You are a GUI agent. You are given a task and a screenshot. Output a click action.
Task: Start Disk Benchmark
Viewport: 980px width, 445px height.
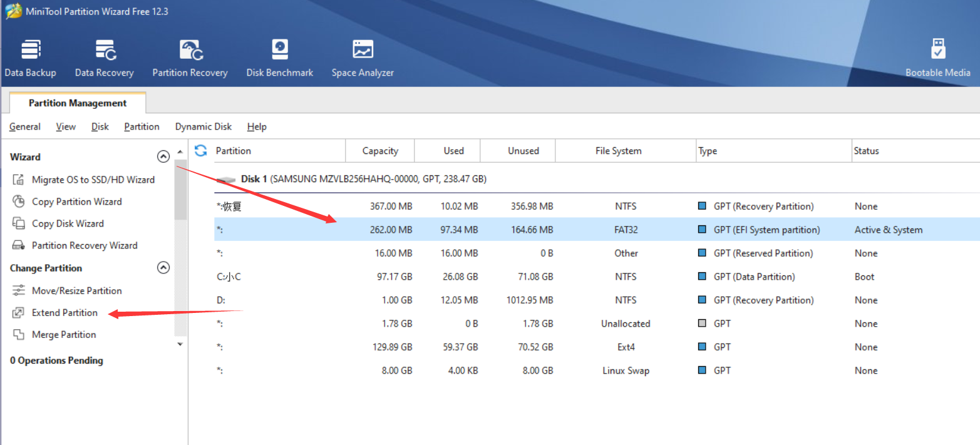(x=279, y=58)
